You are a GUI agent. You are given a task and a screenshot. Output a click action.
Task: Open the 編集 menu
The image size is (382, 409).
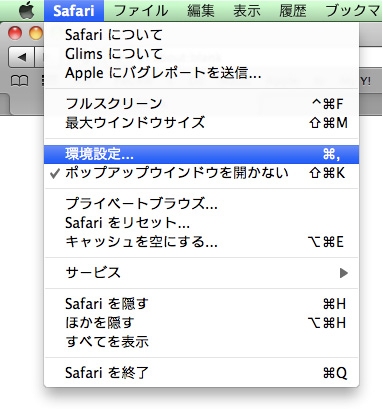(x=201, y=11)
